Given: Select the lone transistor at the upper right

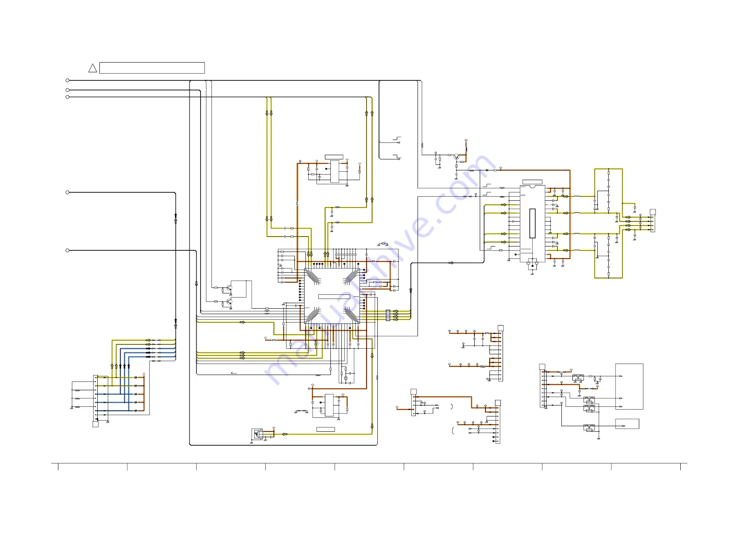Looking at the screenshot, I should click(456, 157).
